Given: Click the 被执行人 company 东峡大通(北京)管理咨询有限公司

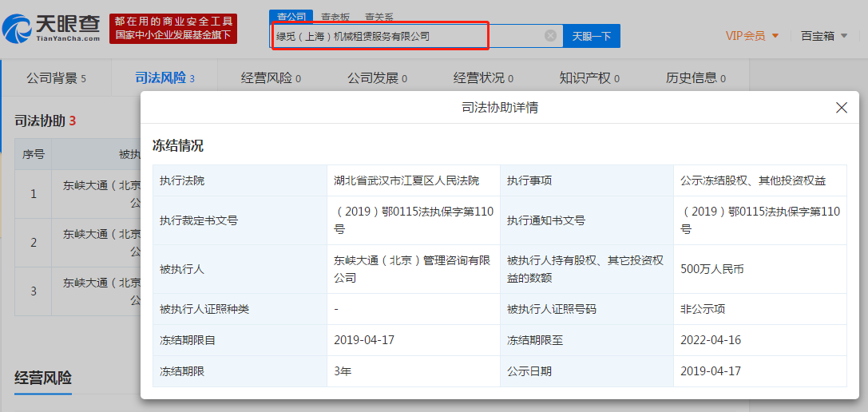Looking at the screenshot, I should coord(412,269).
